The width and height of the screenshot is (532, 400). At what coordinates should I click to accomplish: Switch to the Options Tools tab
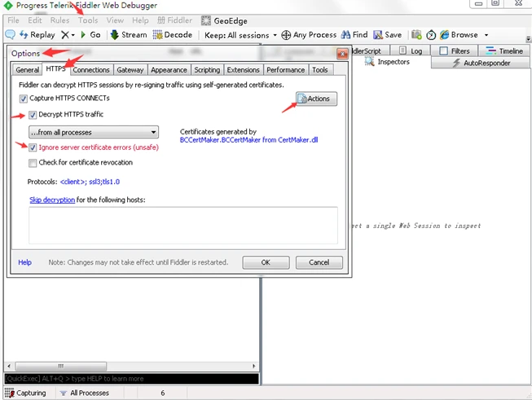pos(319,70)
